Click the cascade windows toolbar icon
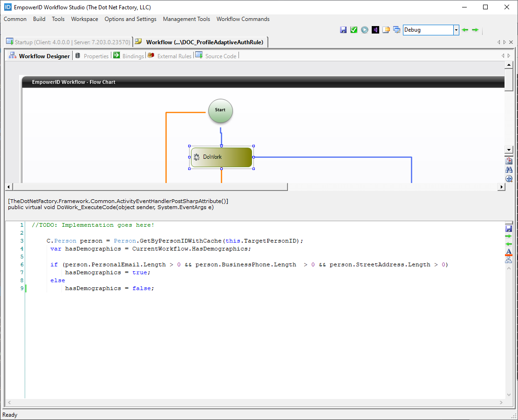 396,29
